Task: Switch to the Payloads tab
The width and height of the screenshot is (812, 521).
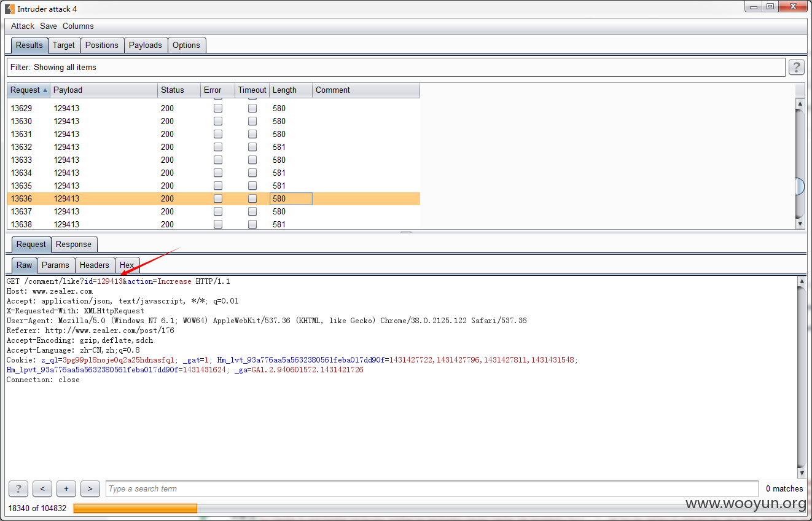Action: click(146, 45)
